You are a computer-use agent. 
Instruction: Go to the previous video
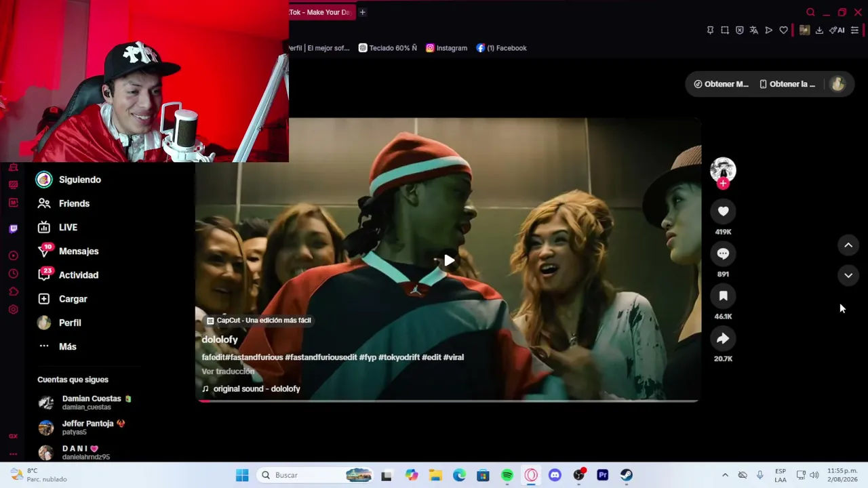point(848,245)
